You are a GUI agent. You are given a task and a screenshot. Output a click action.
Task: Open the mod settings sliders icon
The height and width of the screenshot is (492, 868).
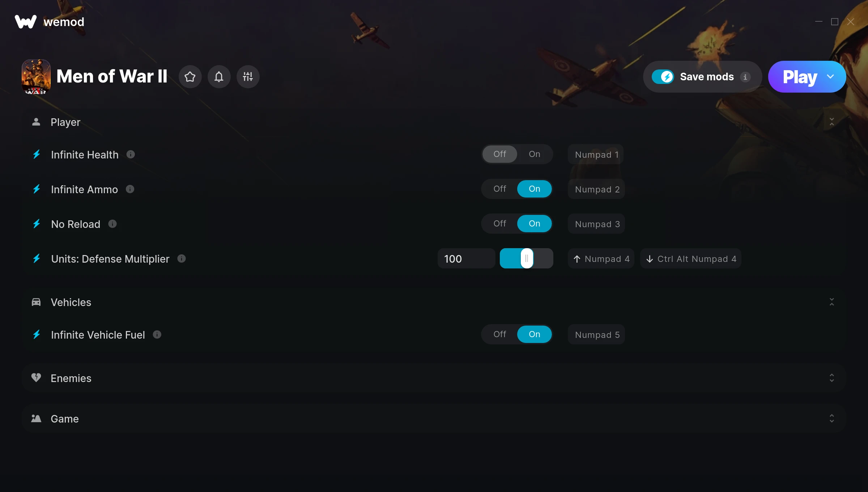(248, 77)
